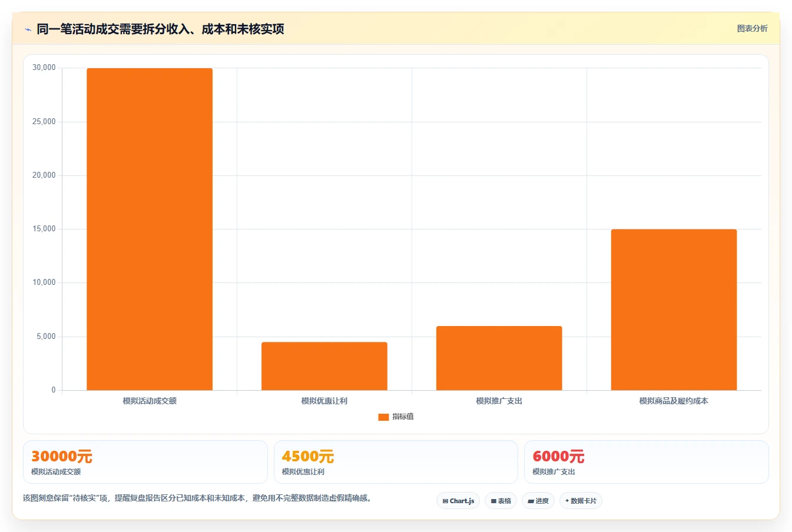Click the footnote about 待核实 items
792x532 pixels.
pyautogui.click(x=197, y=498)
